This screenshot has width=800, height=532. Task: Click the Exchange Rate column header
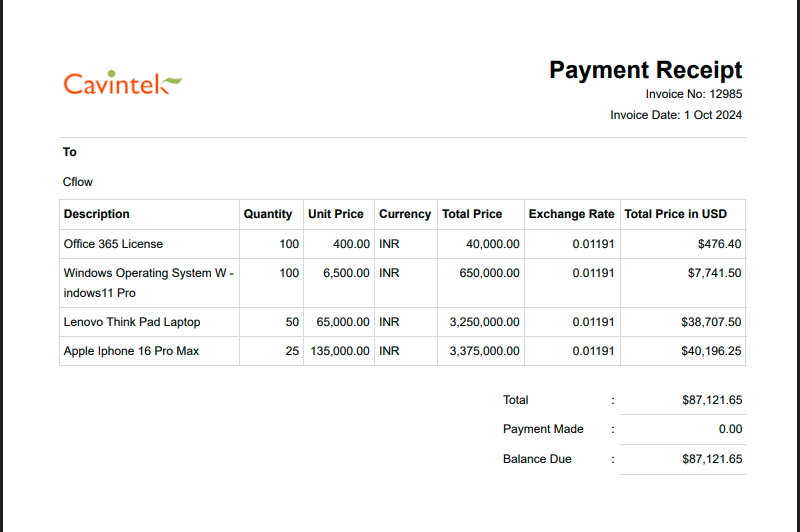571,214
